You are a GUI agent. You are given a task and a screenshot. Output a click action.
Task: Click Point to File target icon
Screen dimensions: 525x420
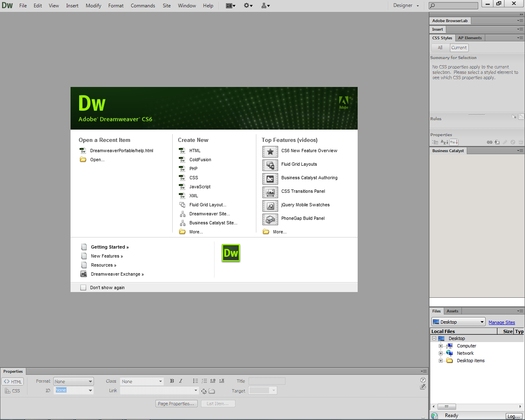(204, 391)
